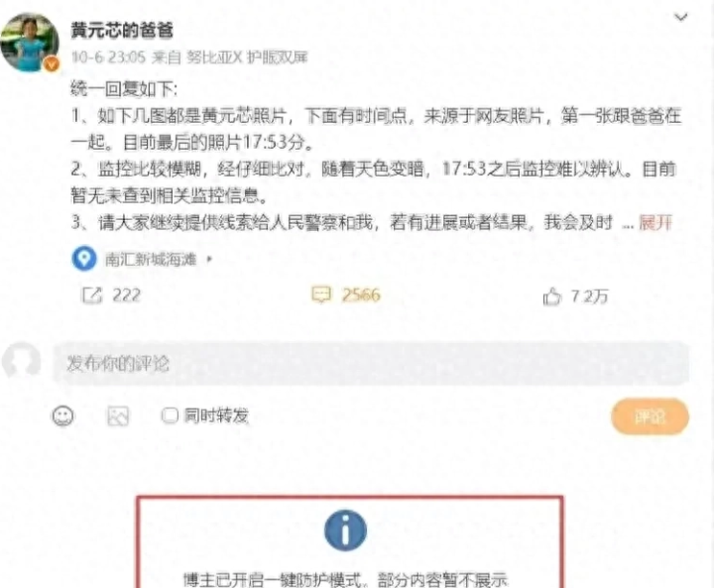Click the orange 评论 submit button
Image resolution: width=714 pixels, height=588 pixels.
pyautogui.click(x=650, y=416)
